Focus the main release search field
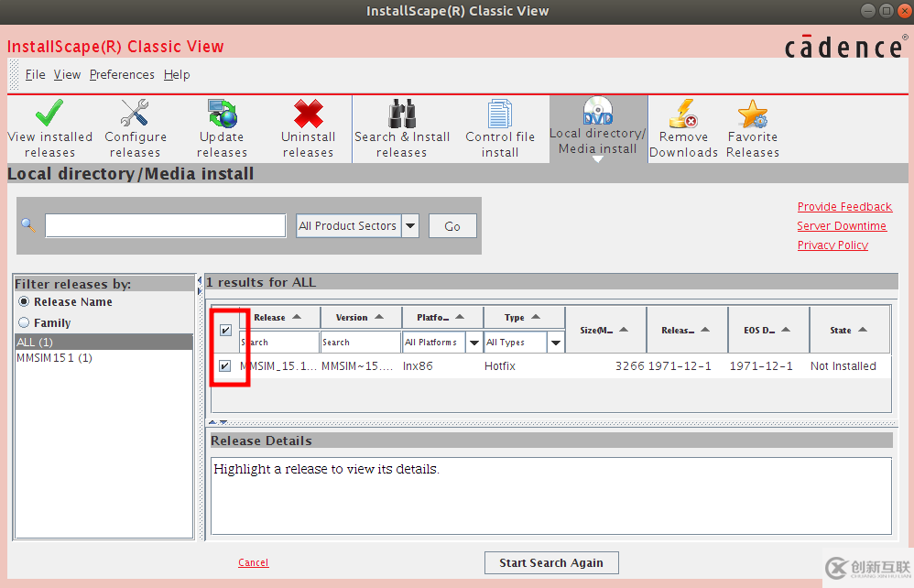This screenshot has width=914, height=588. 166,225
